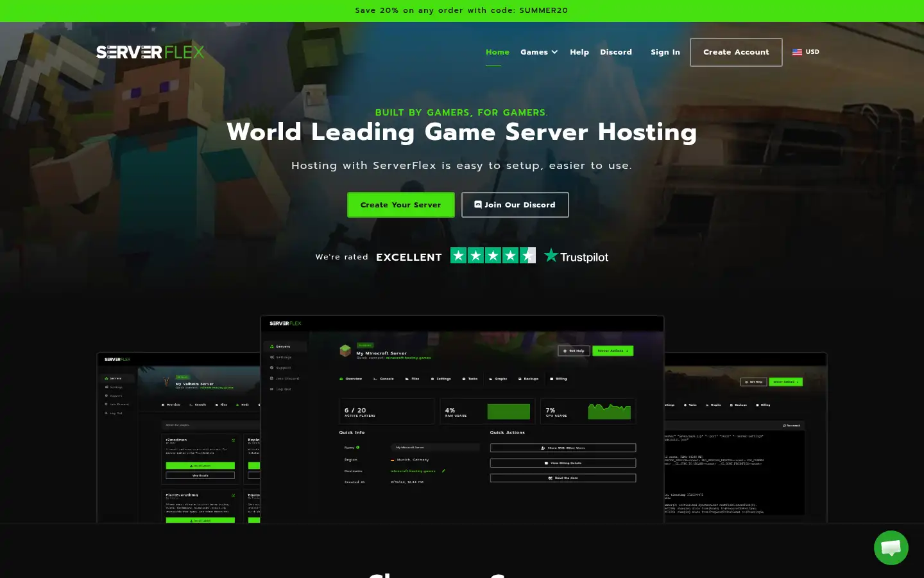The image size is (924, 578).
Task: Open the live chat widget
Action: tap(891, 548)
